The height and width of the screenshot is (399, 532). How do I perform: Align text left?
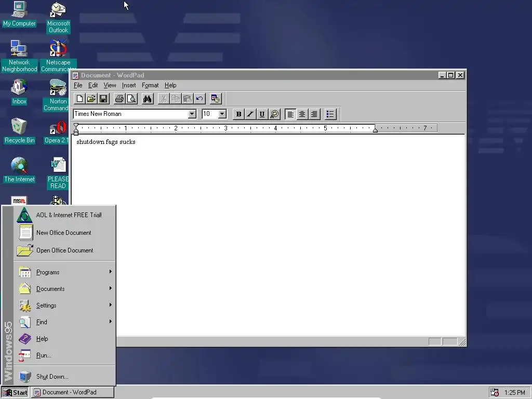(290, 114)
